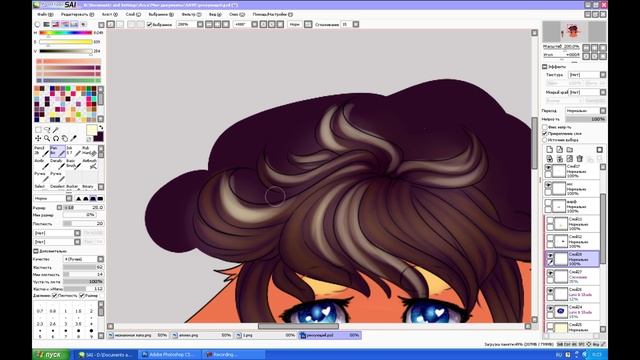Open the layer blending mode dropdown
This screenshot has height=360, width=640.
(586, 111)
